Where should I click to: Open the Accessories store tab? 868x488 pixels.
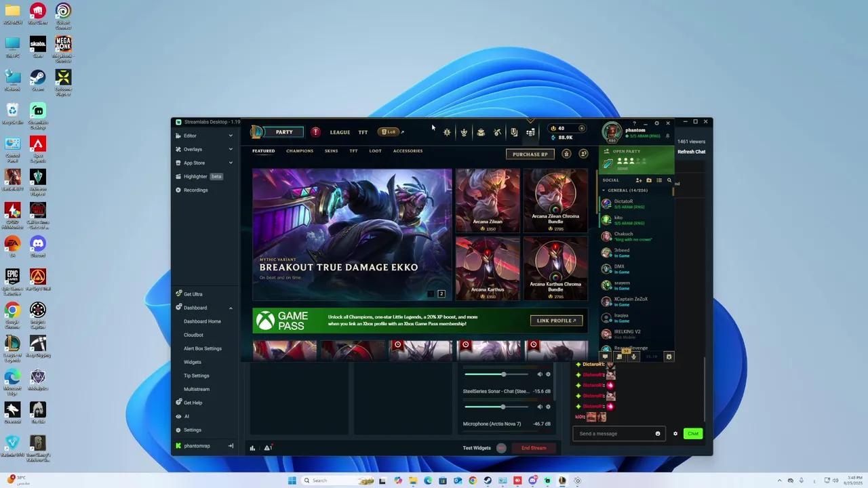click(x=408, y=151)
